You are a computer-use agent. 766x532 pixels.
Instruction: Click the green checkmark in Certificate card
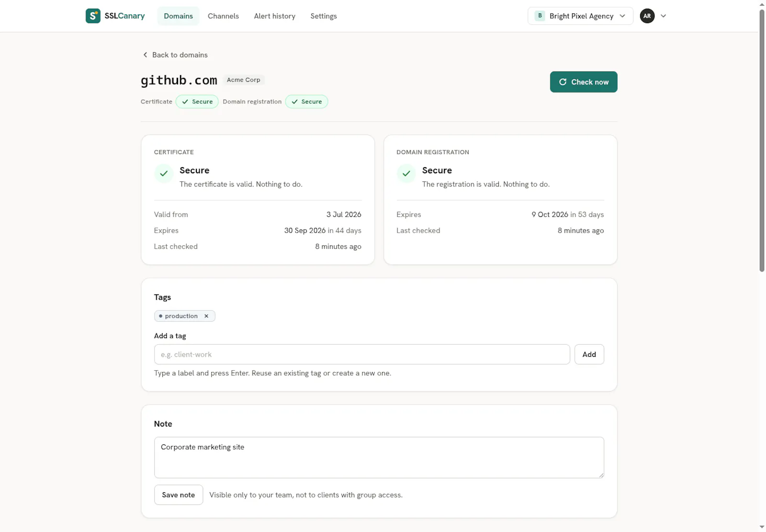point(164,173)
